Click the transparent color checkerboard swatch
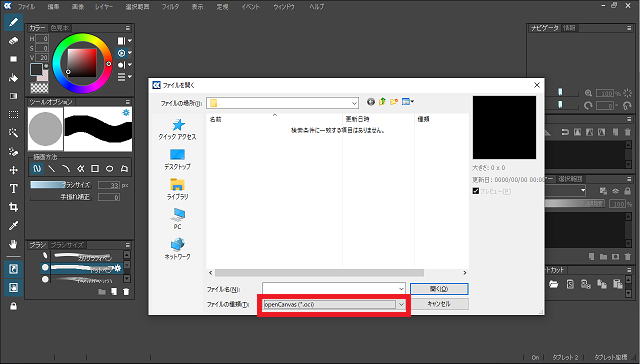 coord(40,88)
